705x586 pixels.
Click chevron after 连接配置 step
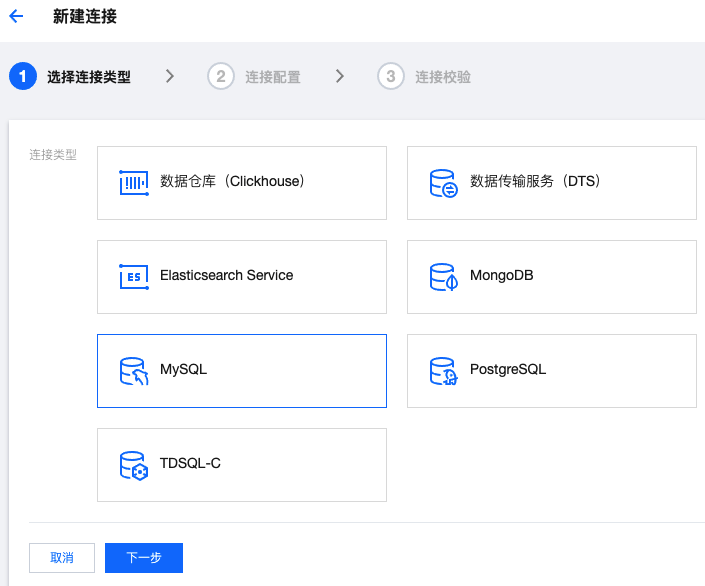[340, 76]
